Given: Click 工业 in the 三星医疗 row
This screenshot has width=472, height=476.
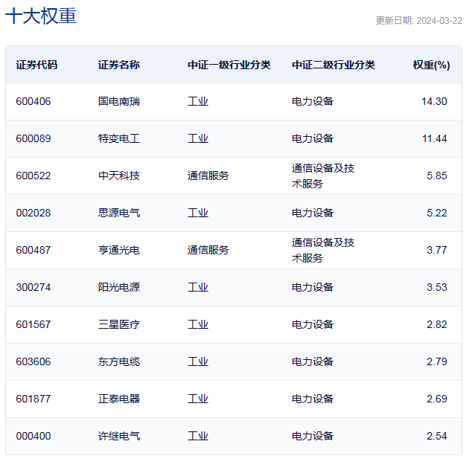Looking at the screenshot, I should click(198, 324).
